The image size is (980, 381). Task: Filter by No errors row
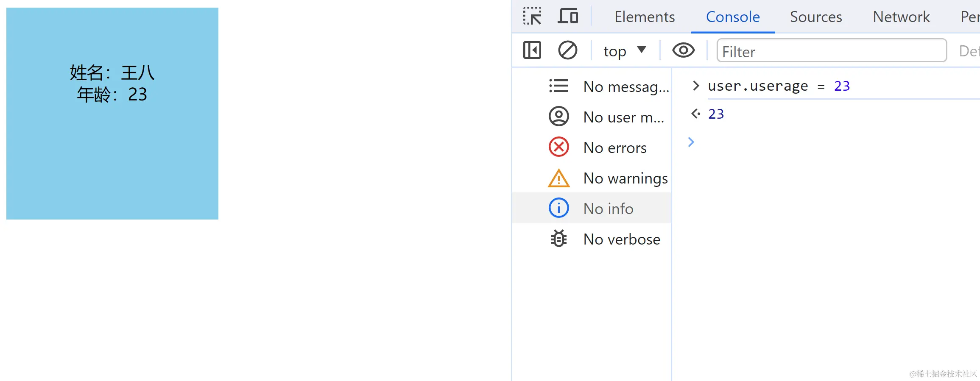[x=592, y=147]
